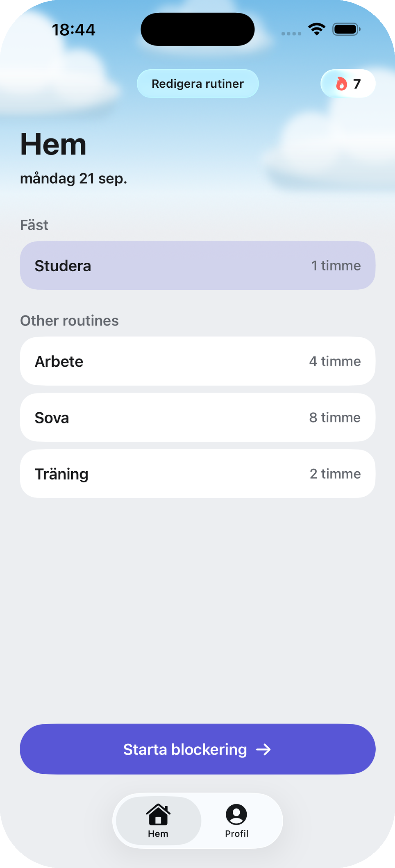
Task: Pick the Träning routine
Action: tap(197, 474)
